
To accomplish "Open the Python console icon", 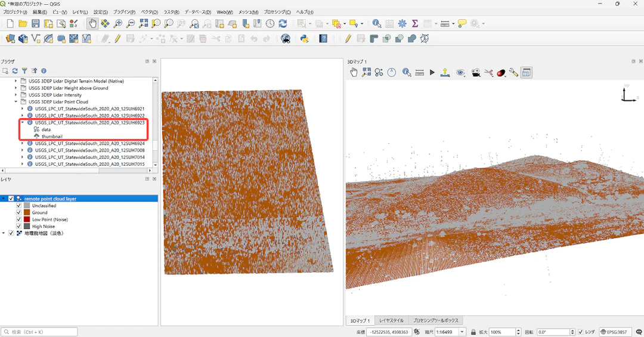I will pos(304,39).
